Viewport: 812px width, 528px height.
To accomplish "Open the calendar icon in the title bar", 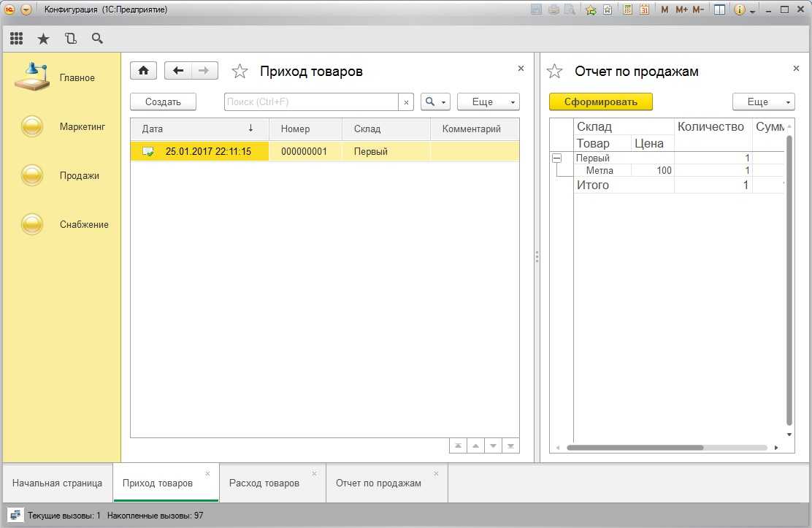I will (x=644, y=9).
